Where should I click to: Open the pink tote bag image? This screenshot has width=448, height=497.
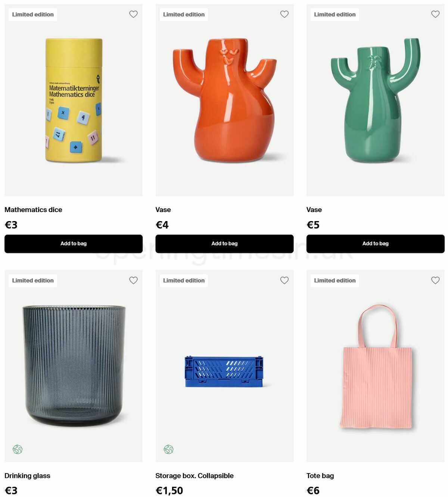click(376, 366)
